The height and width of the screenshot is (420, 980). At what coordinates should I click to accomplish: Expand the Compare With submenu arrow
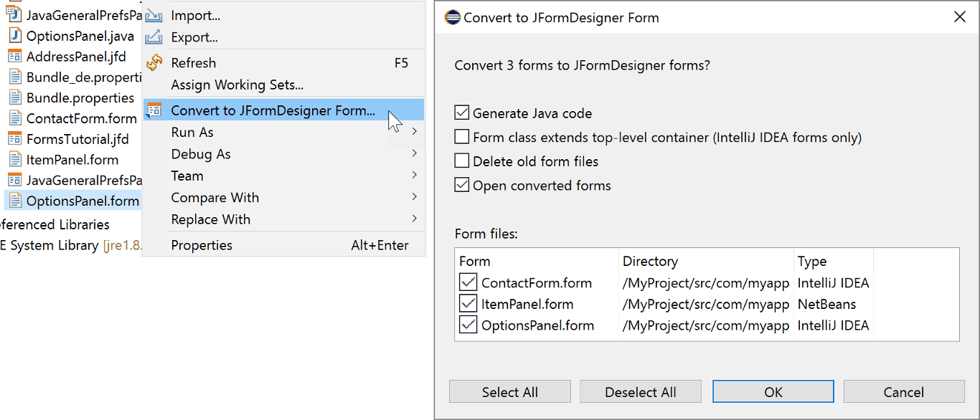(x=415, y=198)
